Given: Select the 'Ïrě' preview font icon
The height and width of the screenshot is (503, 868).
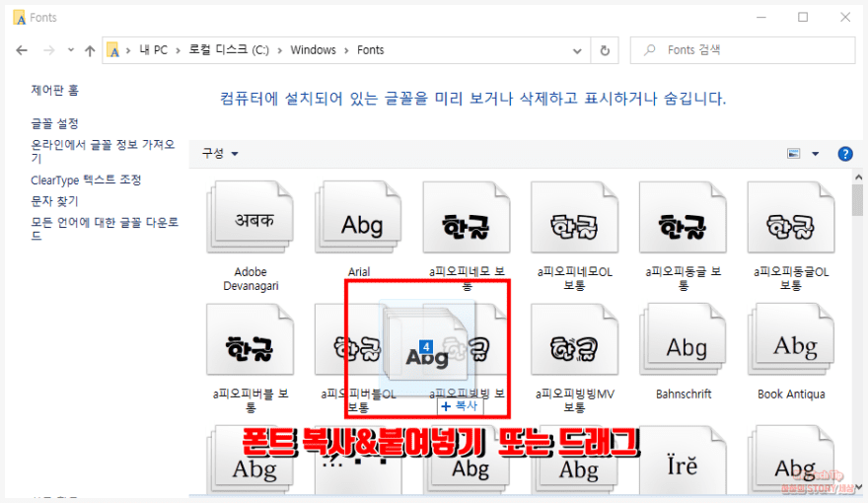Looking at the screenshot, I should point(683,460).
